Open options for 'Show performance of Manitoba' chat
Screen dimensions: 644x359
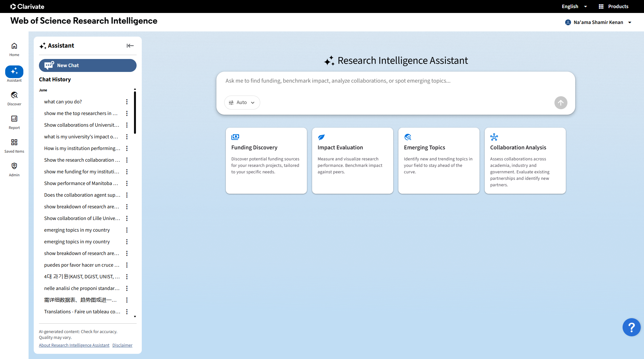pos(127,183)
